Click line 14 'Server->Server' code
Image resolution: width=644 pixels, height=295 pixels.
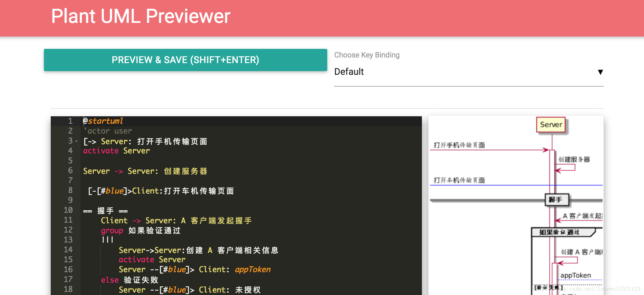(x=199, y=250)
